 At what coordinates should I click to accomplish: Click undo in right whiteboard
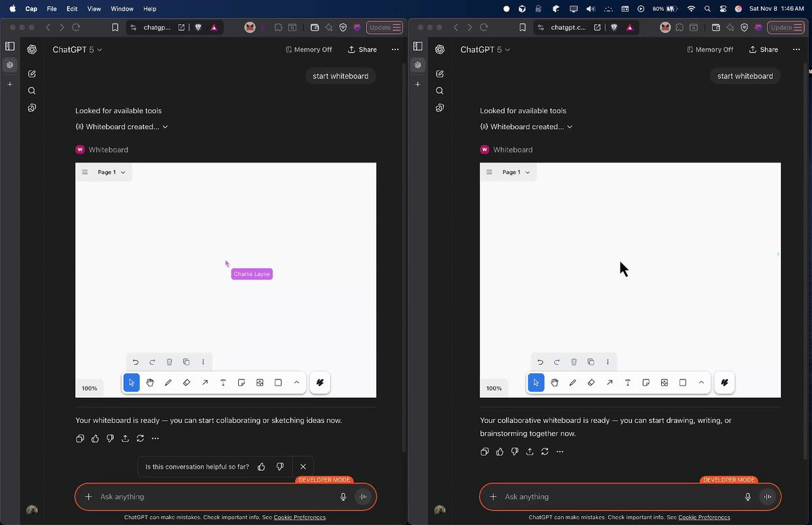[540, 362]
